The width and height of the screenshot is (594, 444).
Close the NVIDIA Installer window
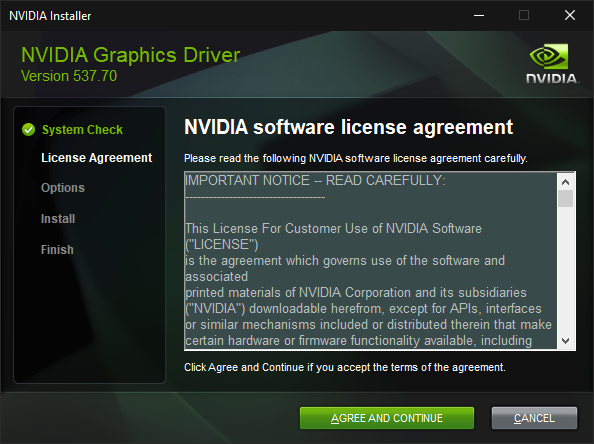pos(569,16)
